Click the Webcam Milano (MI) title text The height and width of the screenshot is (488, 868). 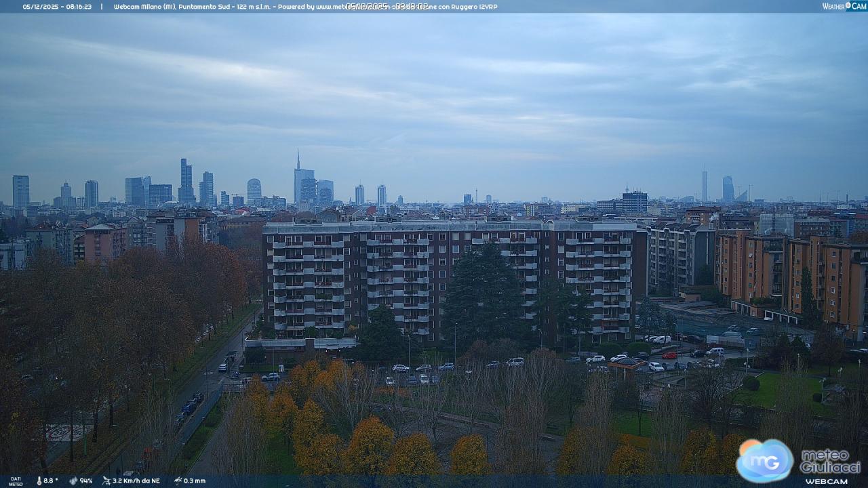point(144,6)
